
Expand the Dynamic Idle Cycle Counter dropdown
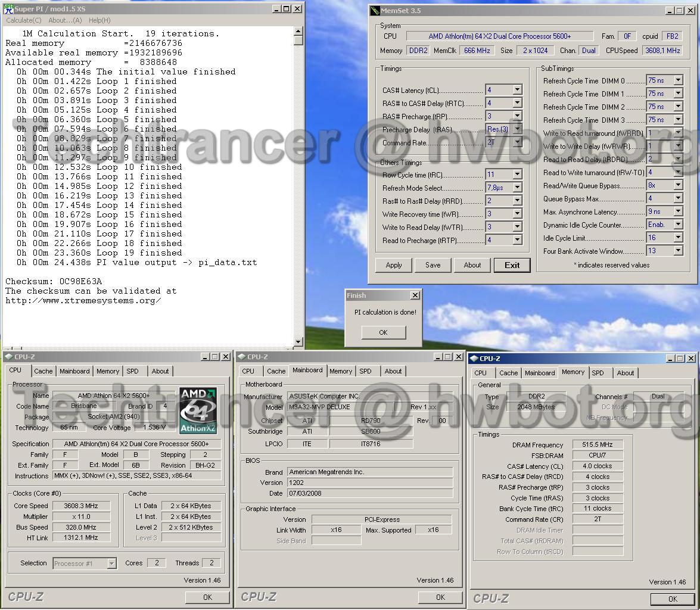coord(678,224)
